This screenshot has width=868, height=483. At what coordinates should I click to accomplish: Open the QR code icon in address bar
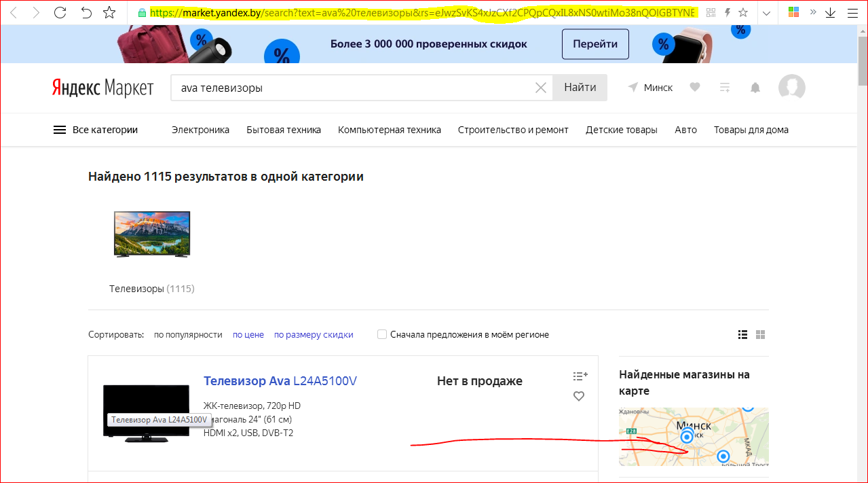711,12
